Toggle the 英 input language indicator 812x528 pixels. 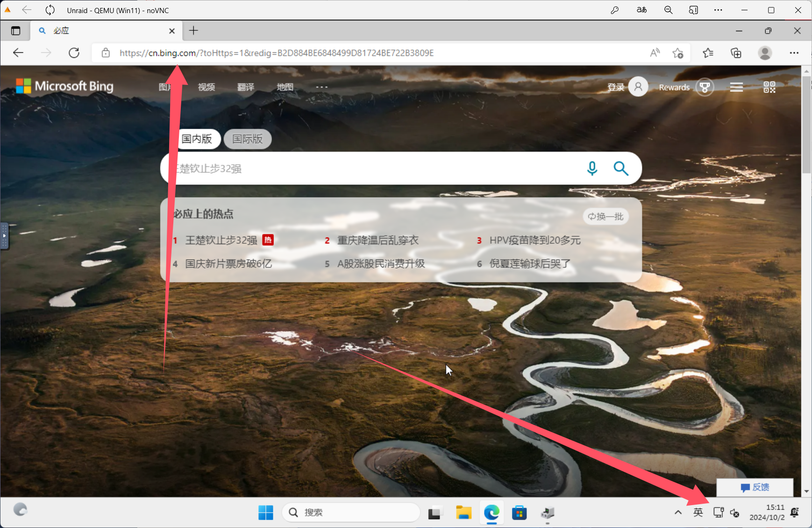(x=698, y=513)
